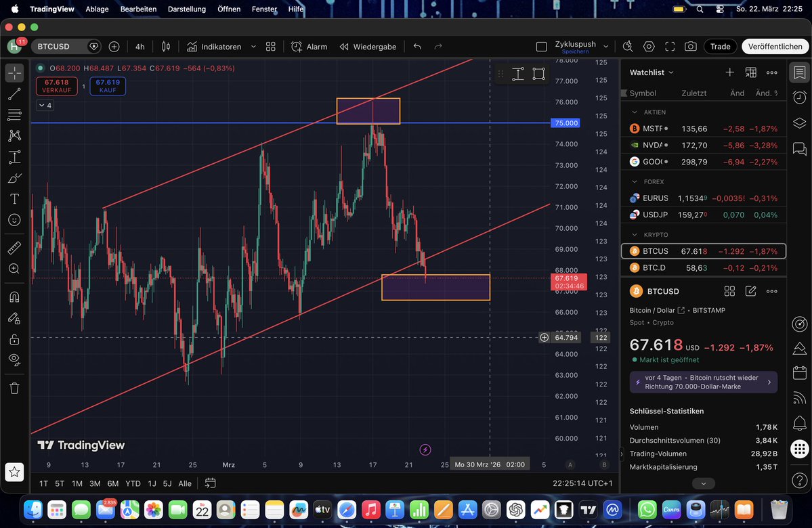Screen dimensions: 812x528
Task: Select the Text annotation tool
Action: pyautogui.click(x=14, y=199)
